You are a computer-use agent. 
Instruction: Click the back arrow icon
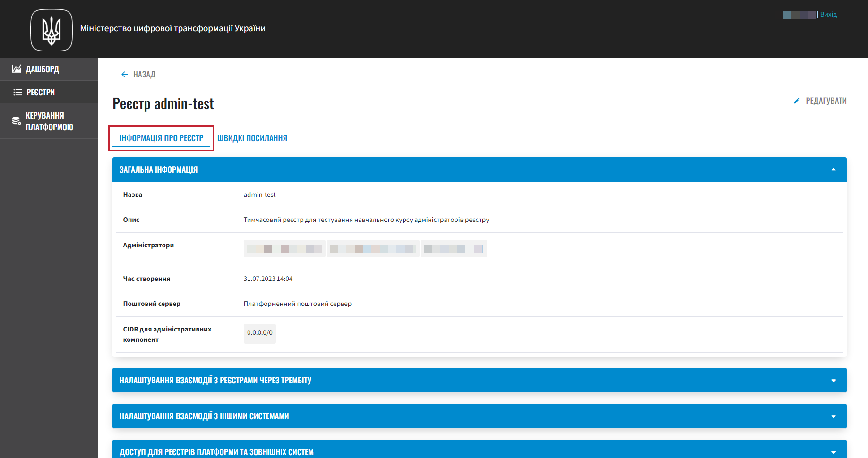(x=124, y=74)
